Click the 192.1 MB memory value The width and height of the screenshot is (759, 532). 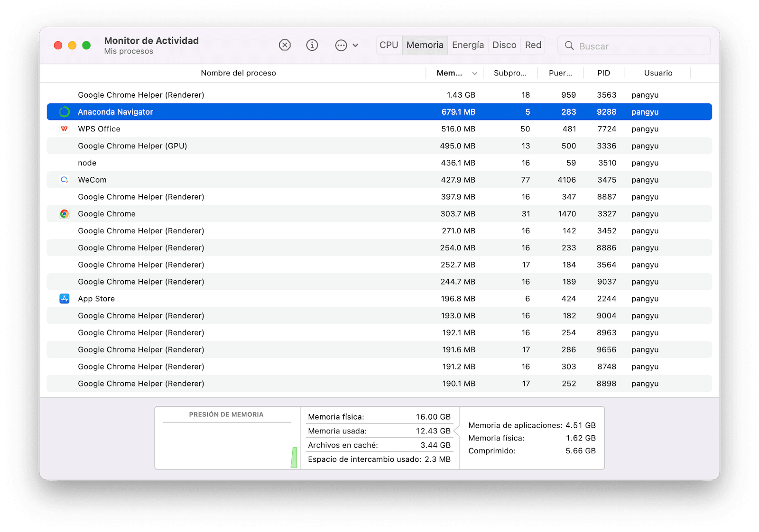coord(459,333)
